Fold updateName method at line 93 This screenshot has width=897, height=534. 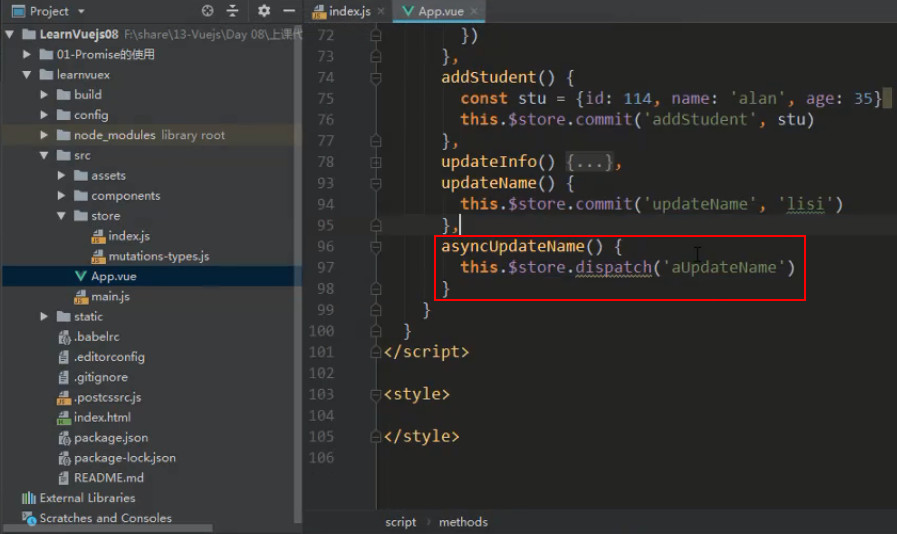coord(376,184)
